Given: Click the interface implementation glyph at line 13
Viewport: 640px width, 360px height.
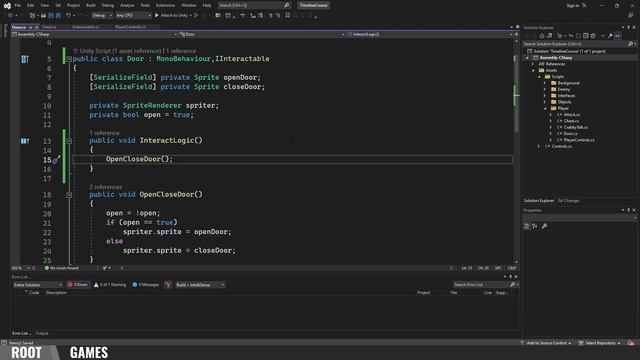Looking at the screenshot, I should [24, 141].
